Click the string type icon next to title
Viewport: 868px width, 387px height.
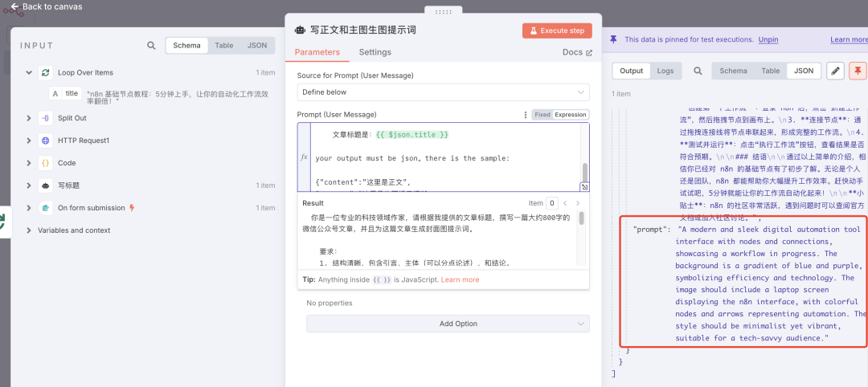pos(55,93)
